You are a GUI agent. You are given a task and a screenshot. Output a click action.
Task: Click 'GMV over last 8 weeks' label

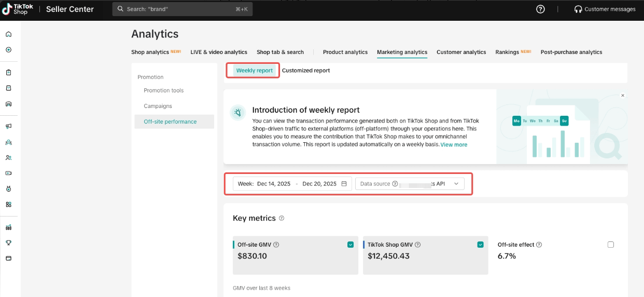(262, 288)
